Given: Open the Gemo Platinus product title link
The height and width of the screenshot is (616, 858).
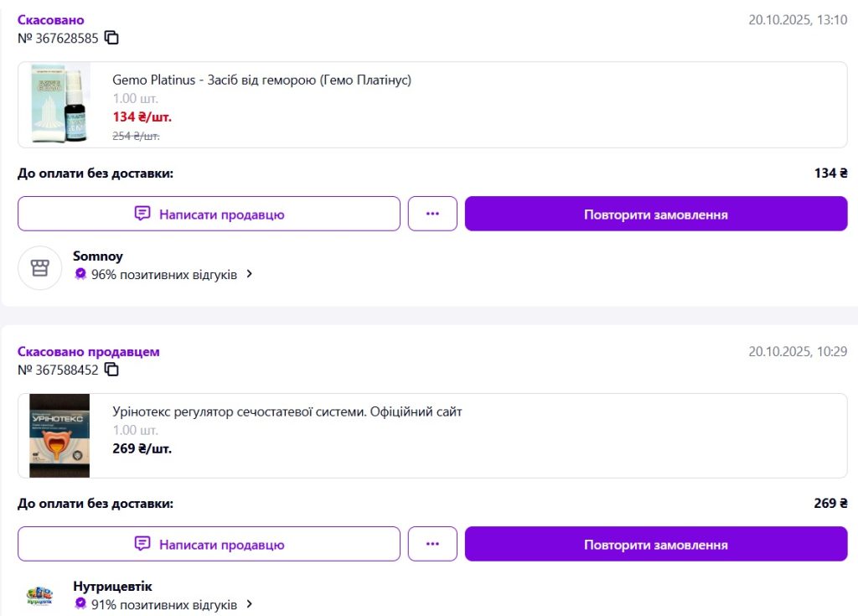Looking at the screenshot, I should click(x=261, y=80).
